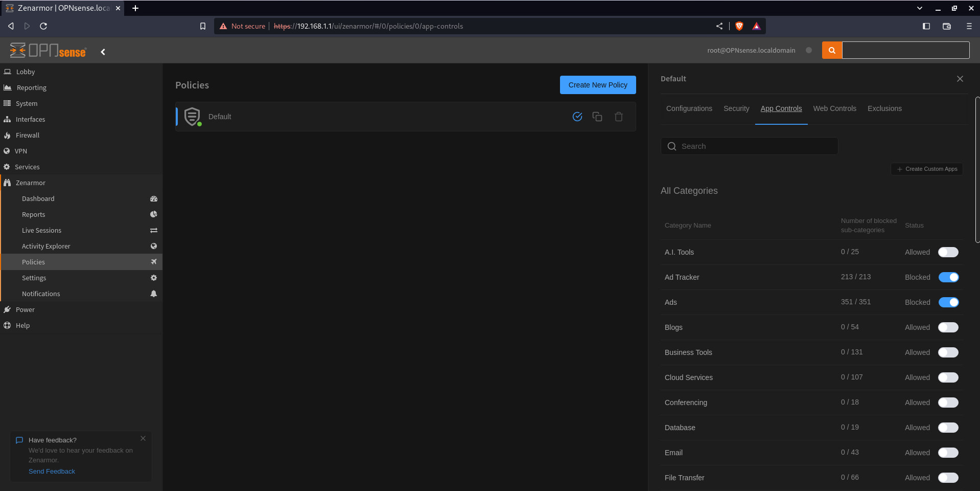
Task: Click the Create New Policy button
Action: click(x=598, y=85)
